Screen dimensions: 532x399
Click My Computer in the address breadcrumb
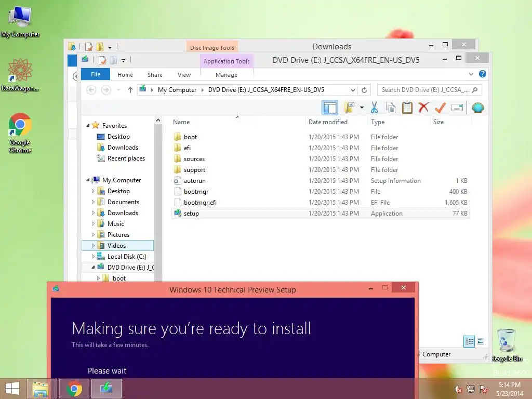coord(177,90)
